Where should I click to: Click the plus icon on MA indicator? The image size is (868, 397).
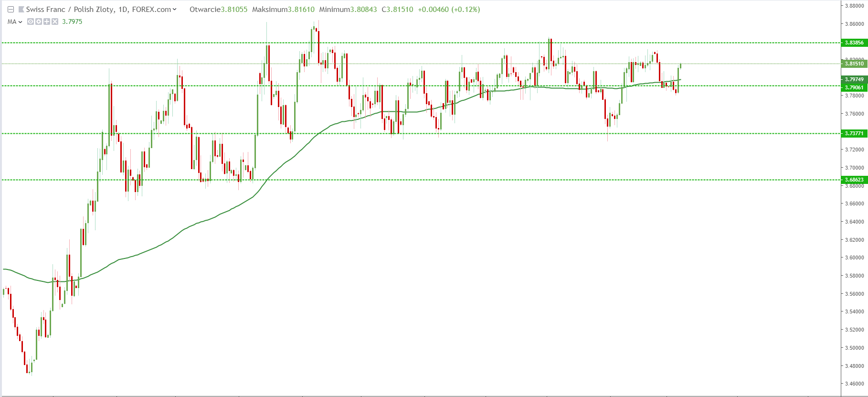point(47,21)
